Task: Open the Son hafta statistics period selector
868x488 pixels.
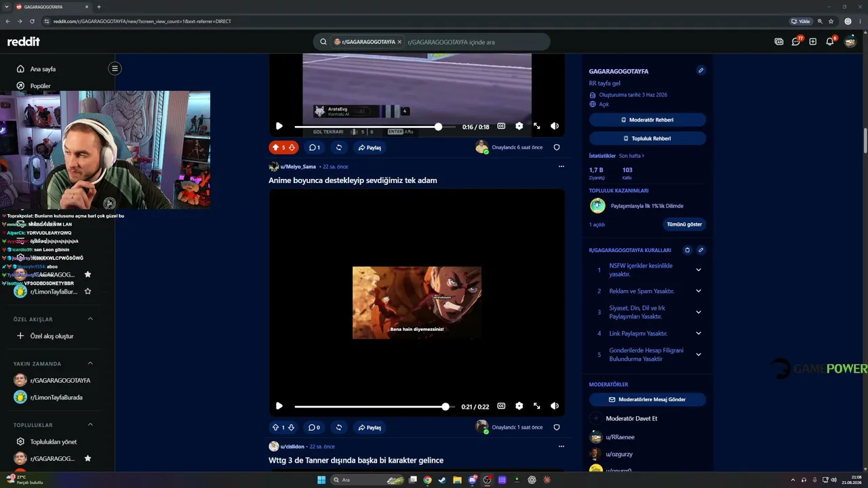Action: [x=631, y=156]
